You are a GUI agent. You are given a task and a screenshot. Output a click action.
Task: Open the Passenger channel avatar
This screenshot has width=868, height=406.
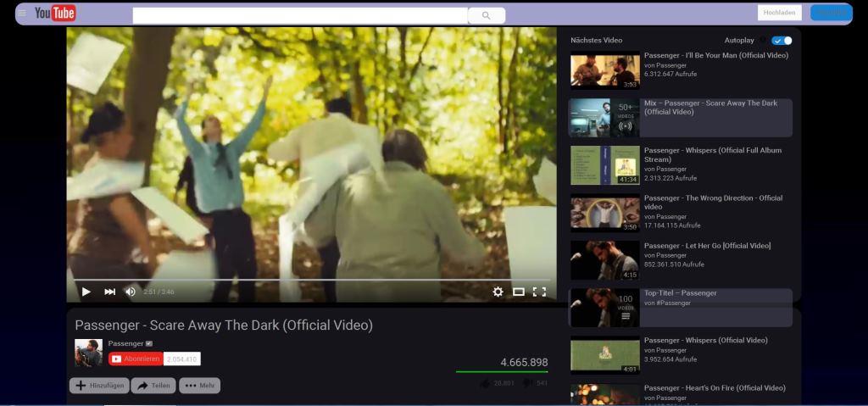88,353
